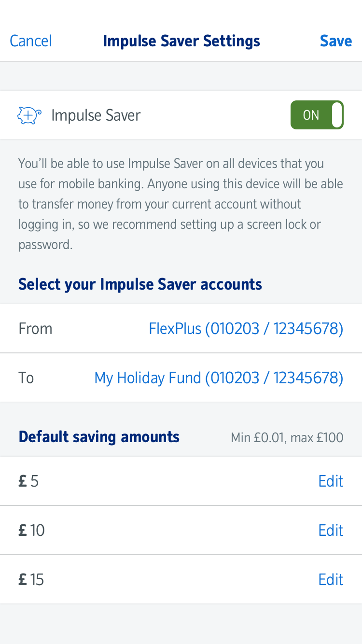Save the Impulse Saver settings
Viewport: 362px width, 644px height.
(x=335, y=41)
